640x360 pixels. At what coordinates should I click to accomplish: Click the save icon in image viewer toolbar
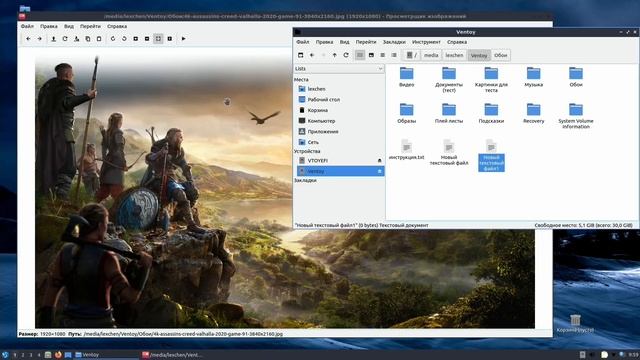pos(76,39)
